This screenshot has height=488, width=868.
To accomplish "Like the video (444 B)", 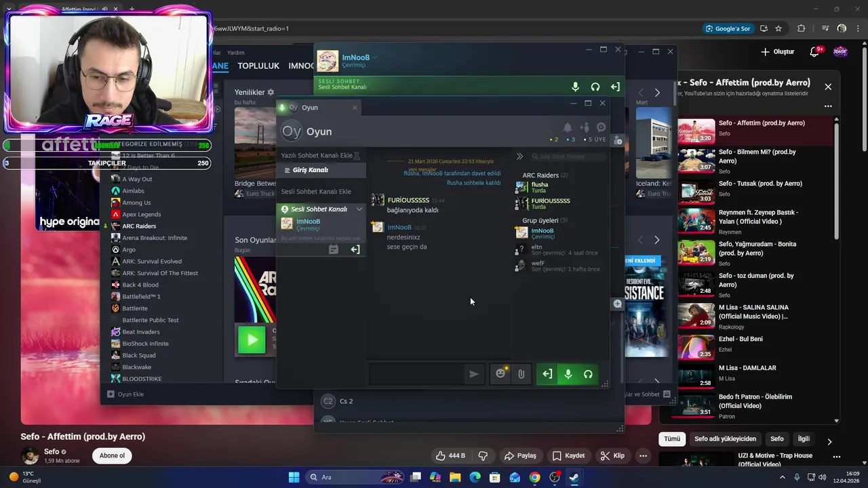I will coord(450,455).
